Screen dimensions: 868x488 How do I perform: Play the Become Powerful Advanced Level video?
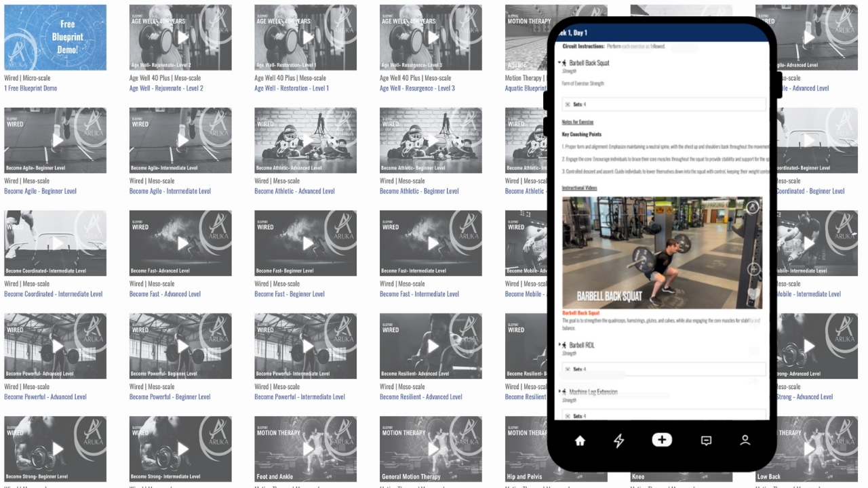coord(58,346)
